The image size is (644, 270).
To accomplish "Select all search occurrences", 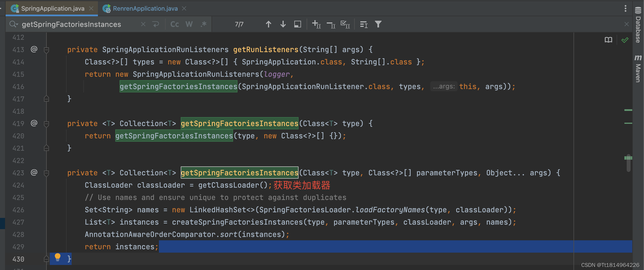I will (345, 24).
